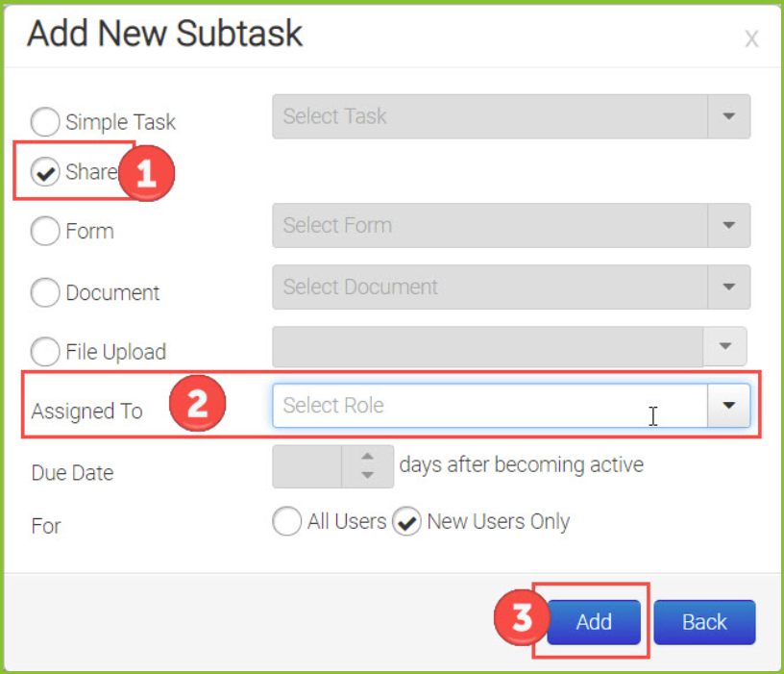The width and height of the screenshot is (784, 674).
Task: Expand the Select Document dropdown arrow
Action: point(729,287)
